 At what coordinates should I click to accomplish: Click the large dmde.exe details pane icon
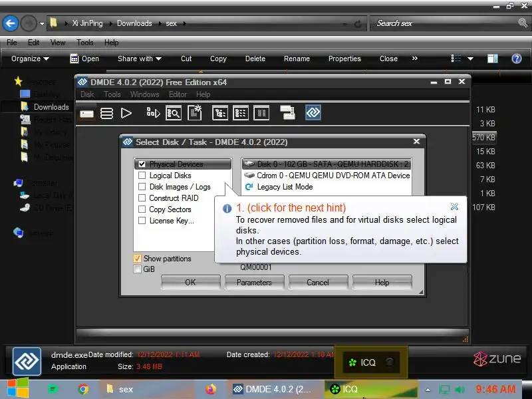tap(27, 361)
